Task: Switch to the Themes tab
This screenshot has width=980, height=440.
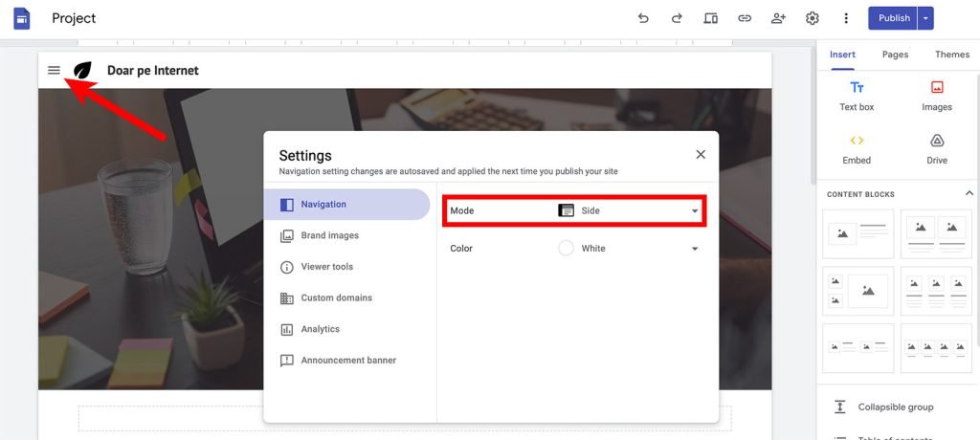Action: [952, 55]
